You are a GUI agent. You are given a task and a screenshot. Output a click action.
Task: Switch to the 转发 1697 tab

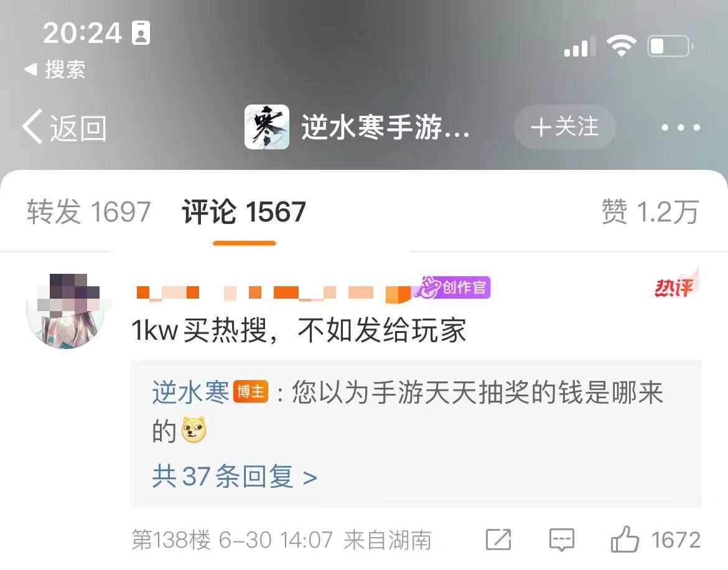pyautogui.click(x=88, y=212)
